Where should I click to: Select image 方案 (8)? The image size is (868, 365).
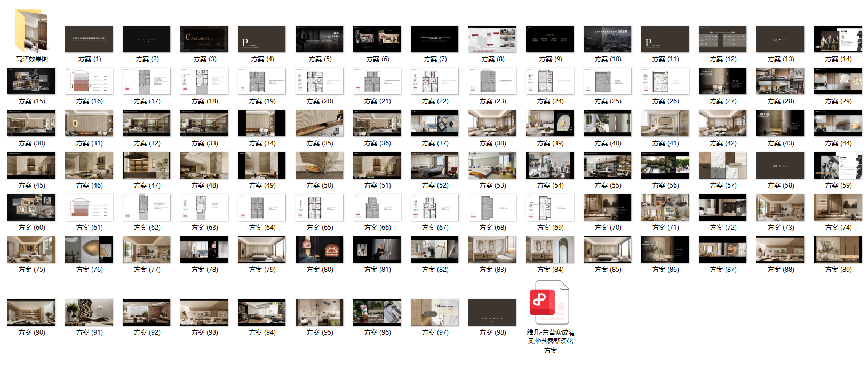(x=492, y=39)
